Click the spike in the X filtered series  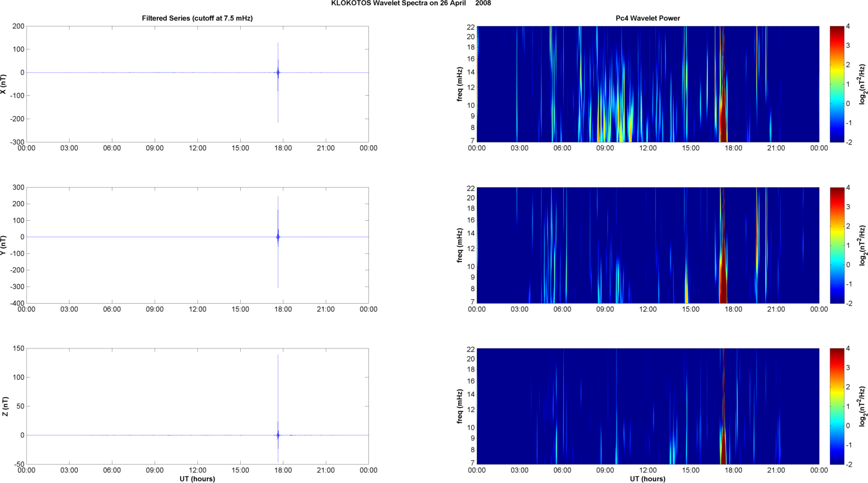click(278, 73)
